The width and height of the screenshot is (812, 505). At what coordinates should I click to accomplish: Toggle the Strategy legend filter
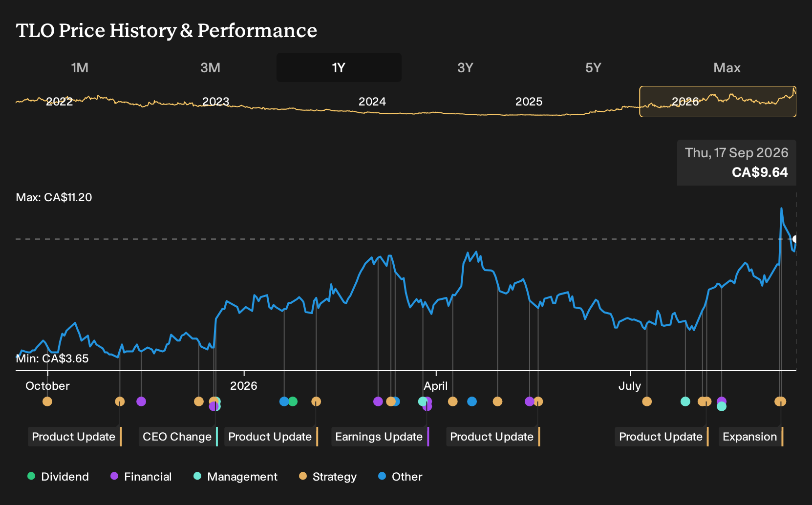coord(328,477)
